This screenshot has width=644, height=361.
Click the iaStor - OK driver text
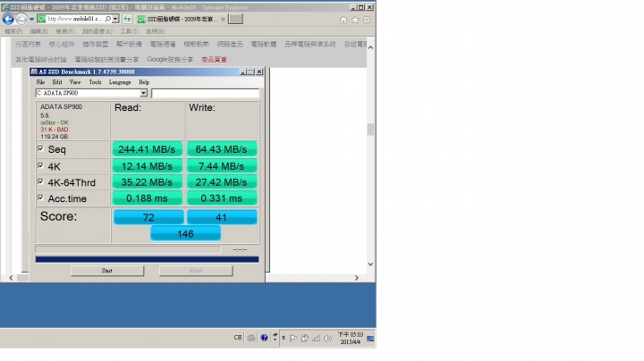(55, 122)
